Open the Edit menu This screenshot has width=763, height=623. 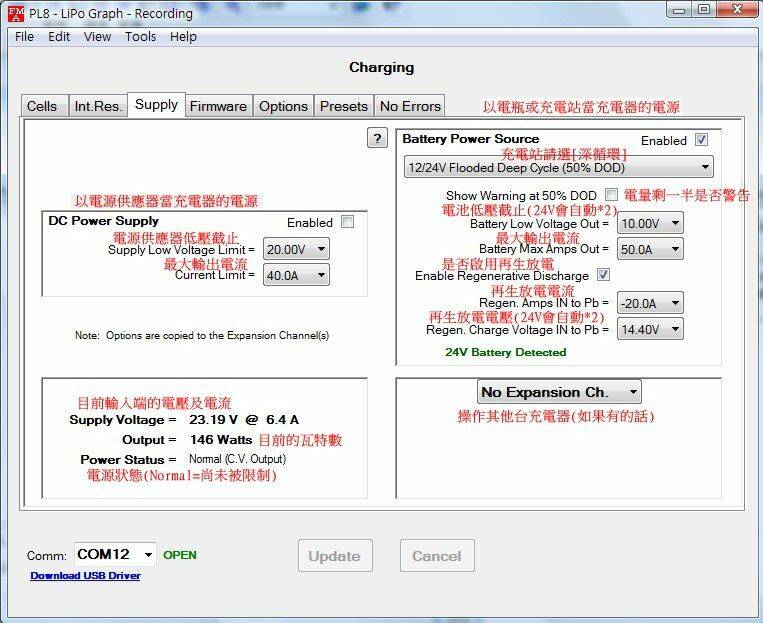59,37
